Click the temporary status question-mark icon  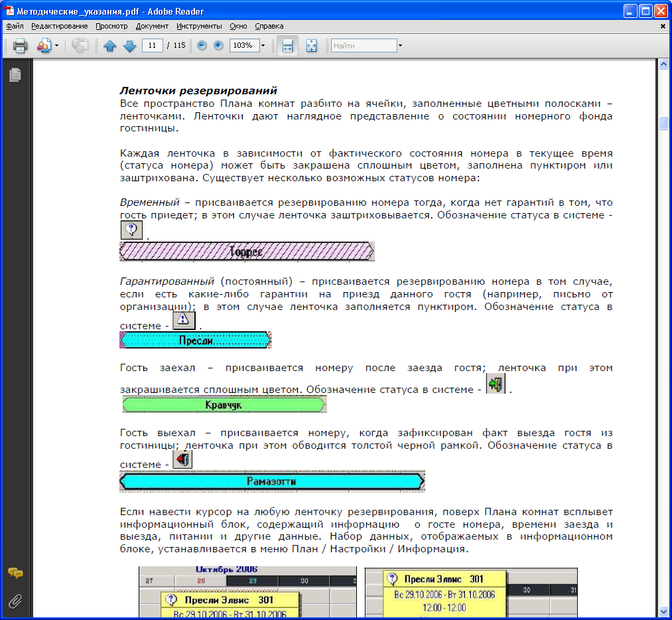click(x=131, y=230)
